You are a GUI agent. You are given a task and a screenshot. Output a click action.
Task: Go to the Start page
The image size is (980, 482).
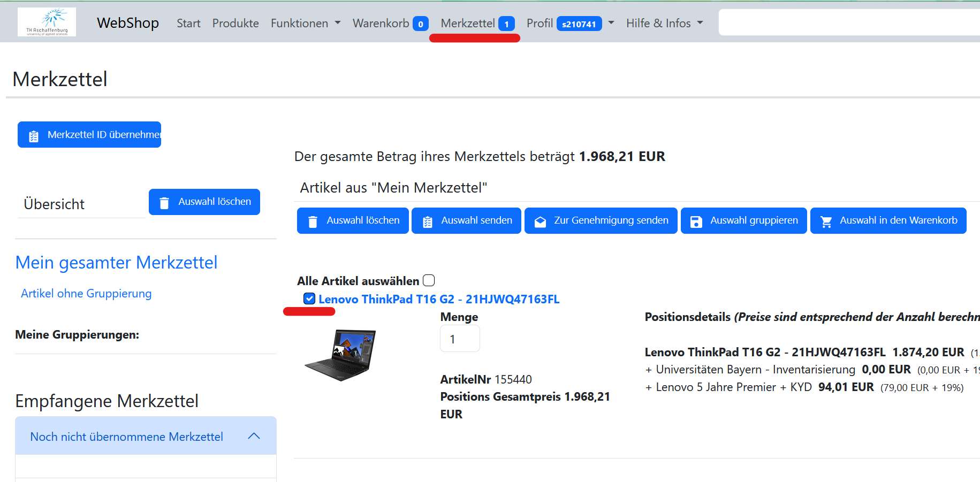(x=188, y=23)
